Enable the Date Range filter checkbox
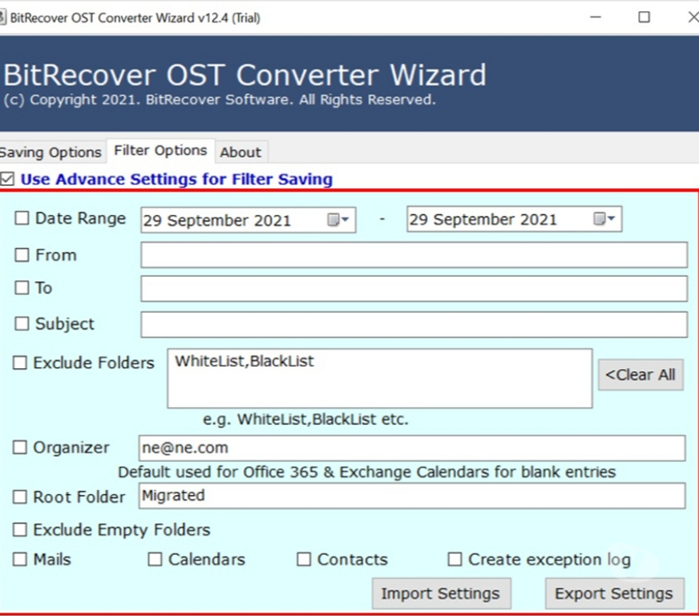This screenshot has width=699, height=616. click(x=22, y=218)
